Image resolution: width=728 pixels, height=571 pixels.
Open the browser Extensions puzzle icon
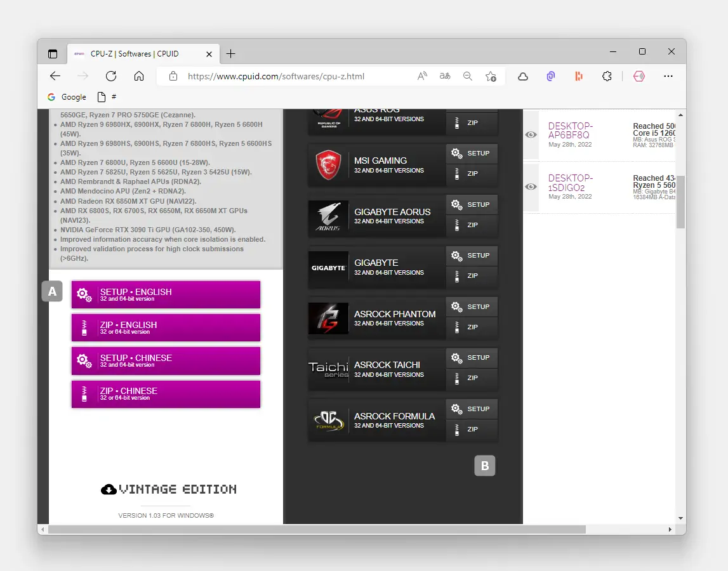click(607, 76)
